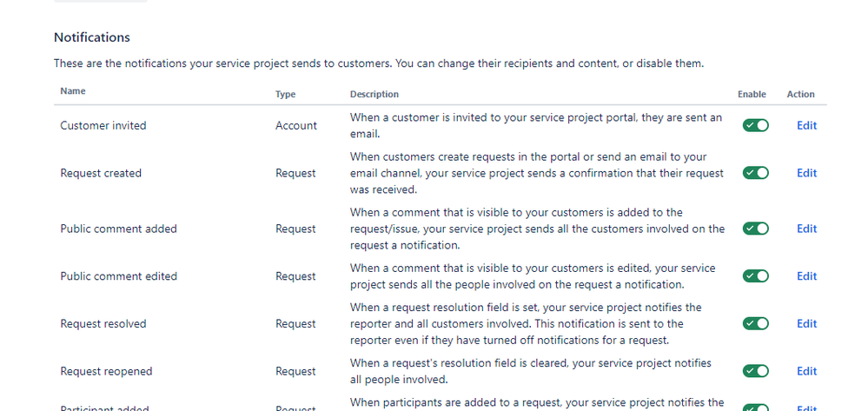This screenshot has width=868, height=411.
Task: Turn off Public comment edited toggle
Action: pos(755,276)
